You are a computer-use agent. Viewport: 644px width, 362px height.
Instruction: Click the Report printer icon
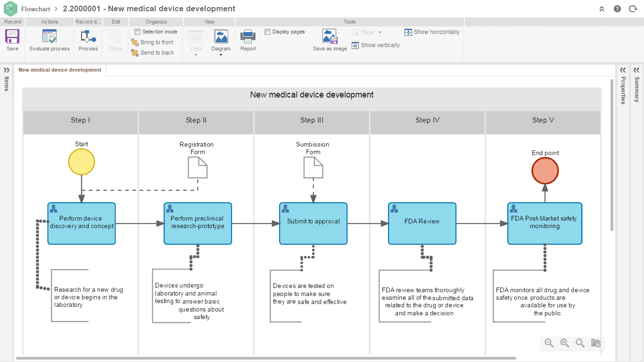pos(248,37)
